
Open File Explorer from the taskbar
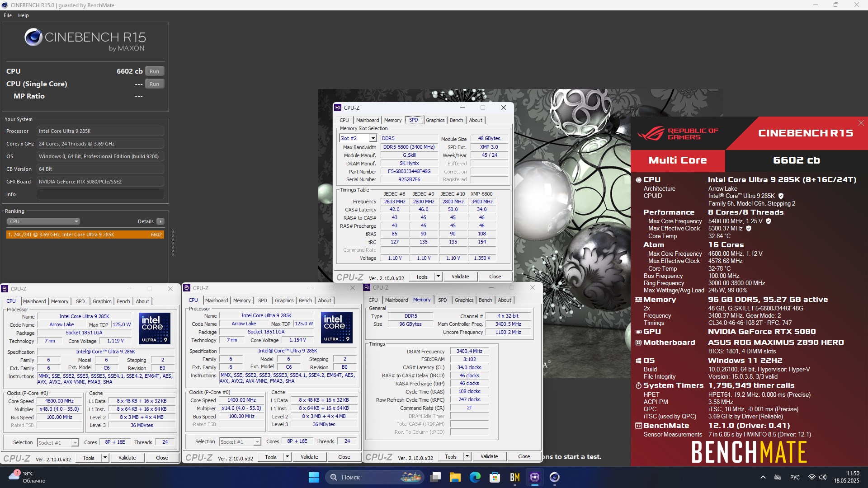click(455, 477)
